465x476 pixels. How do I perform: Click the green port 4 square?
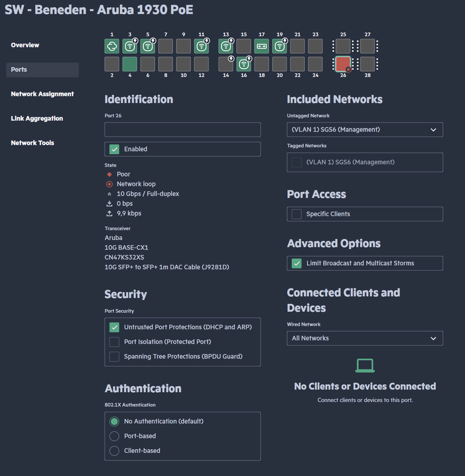130,64
